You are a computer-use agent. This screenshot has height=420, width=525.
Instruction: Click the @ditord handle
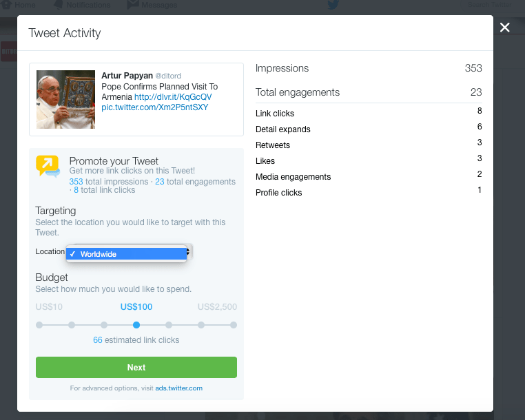click(x=168, y=76)
